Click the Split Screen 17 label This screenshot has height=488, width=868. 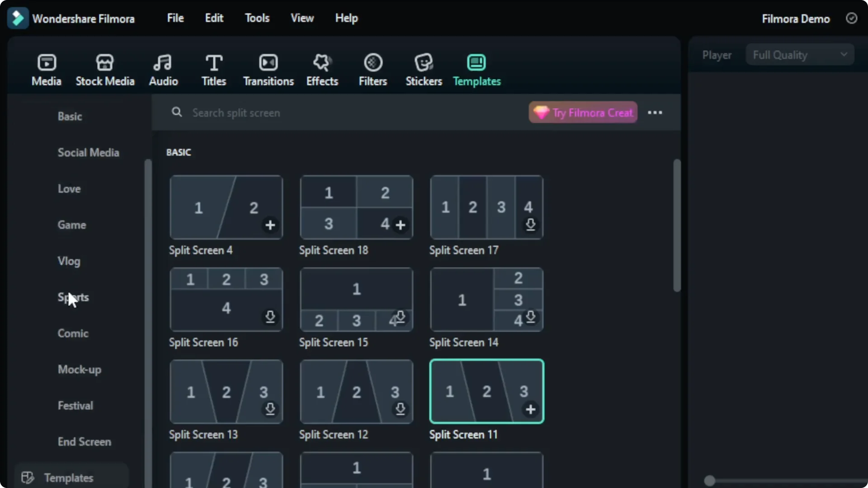[x=464, y=250]
